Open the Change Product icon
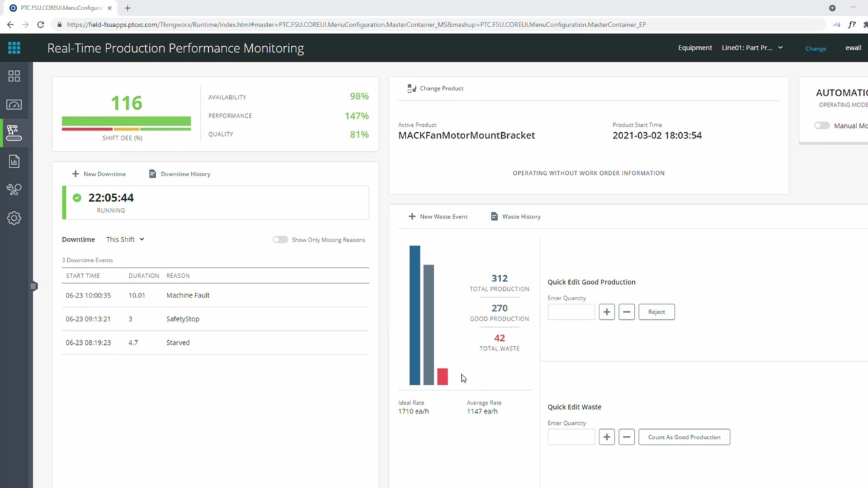This screenshot has width=868, height=488. tap(412, 88)
